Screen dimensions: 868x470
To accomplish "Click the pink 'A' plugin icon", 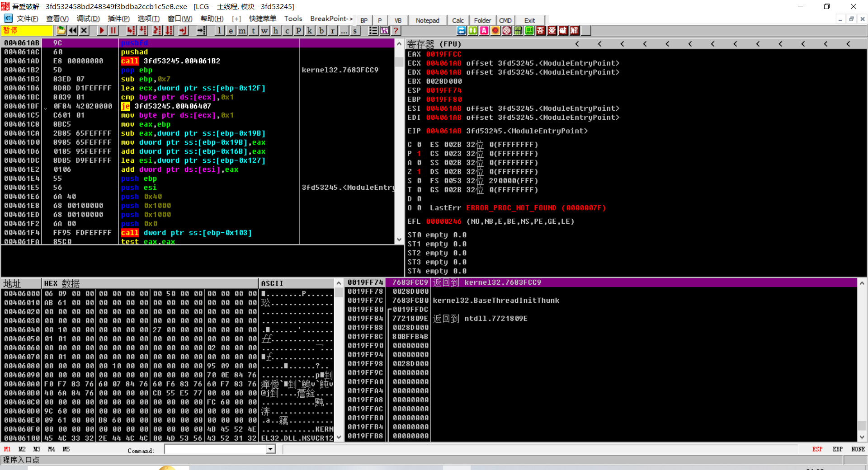I will click(484, 30).
